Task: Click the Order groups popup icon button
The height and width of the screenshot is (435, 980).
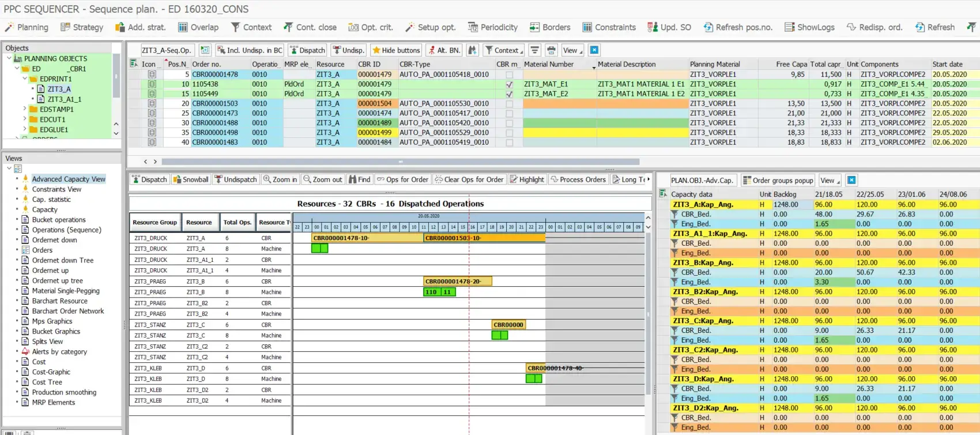Action: coord(778,181)
